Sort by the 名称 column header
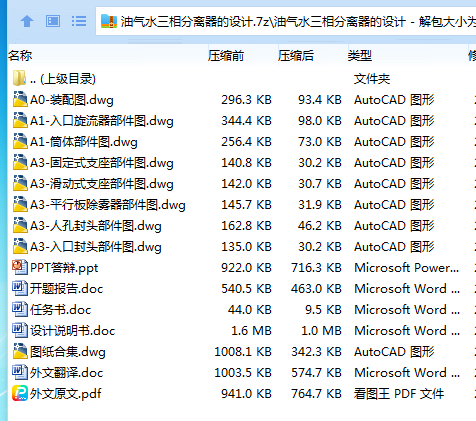Image resolution: width=476 pixels, height=421 pixels. [x=20, y=55]
